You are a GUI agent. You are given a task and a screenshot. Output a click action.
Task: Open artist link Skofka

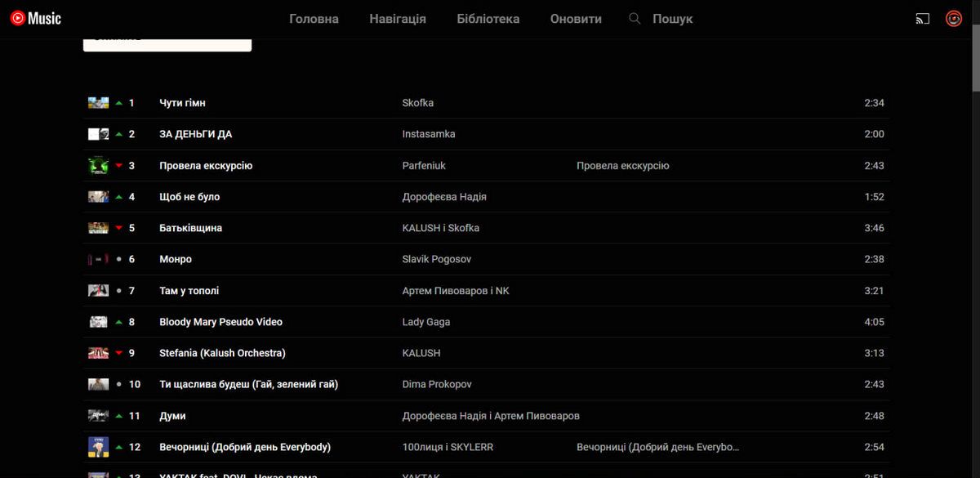coord(417,103)
